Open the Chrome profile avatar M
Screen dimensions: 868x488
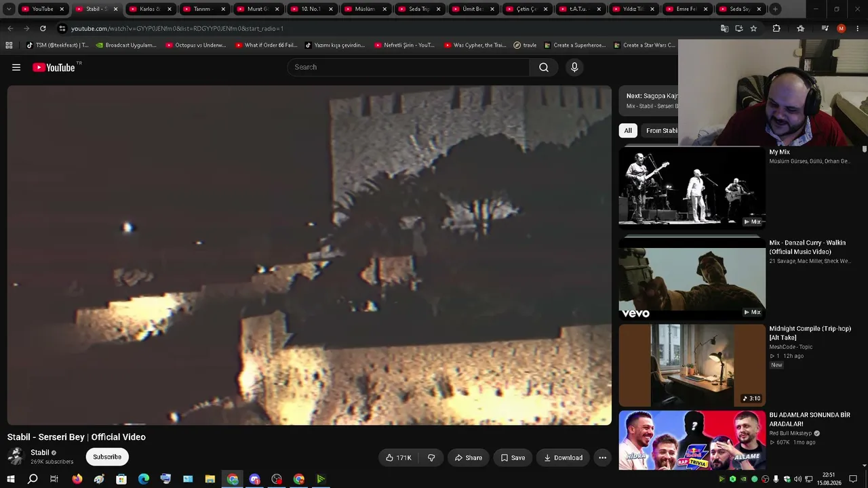pos(842,28)
